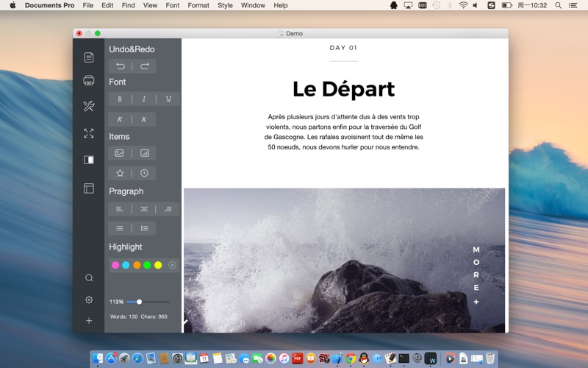Click the star icon under Items

(120, 173)
